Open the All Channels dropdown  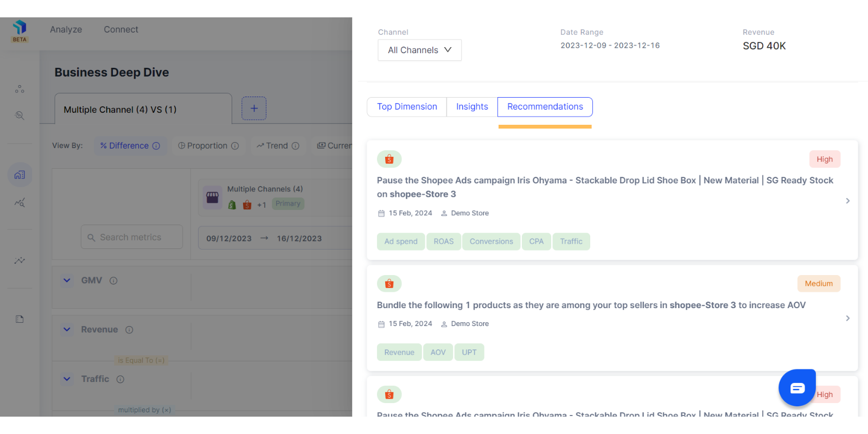pos(420,50)
